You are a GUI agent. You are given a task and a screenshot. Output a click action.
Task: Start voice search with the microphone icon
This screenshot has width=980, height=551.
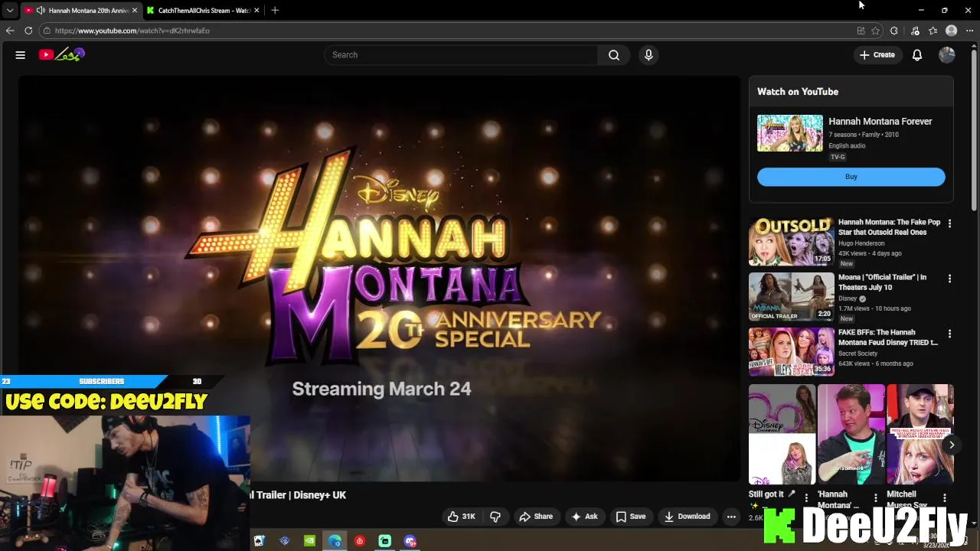[x=648, y=55]
